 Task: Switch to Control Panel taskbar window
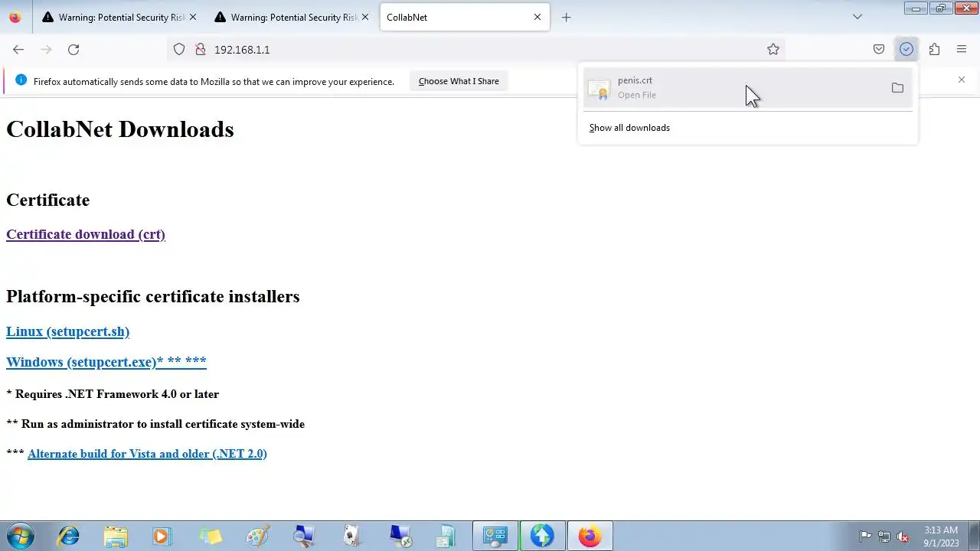coord(495,536)
